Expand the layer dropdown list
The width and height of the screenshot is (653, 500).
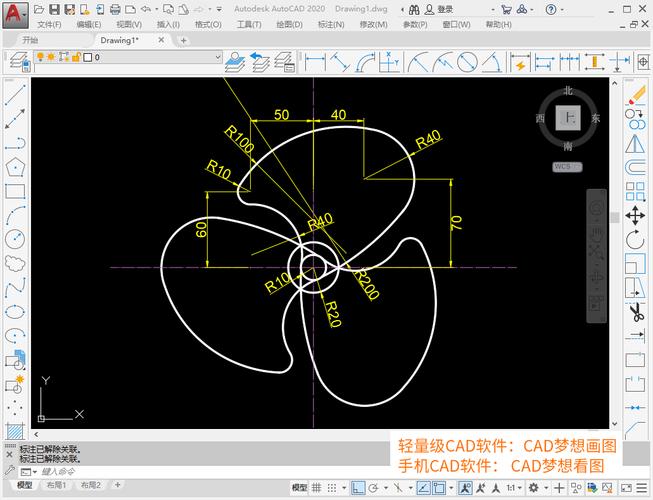coord(218,57)
